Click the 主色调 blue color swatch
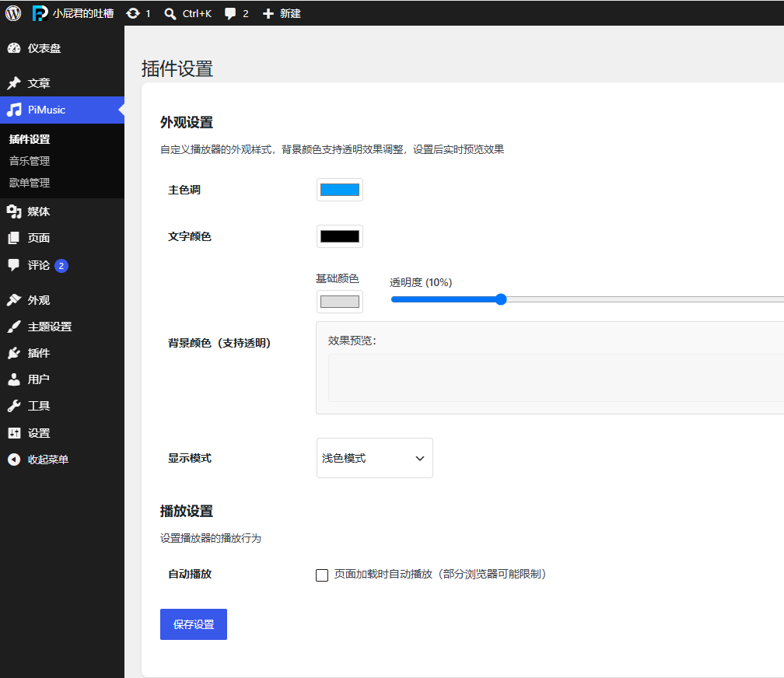Screen dimensions: 784x678 point(339,190)
